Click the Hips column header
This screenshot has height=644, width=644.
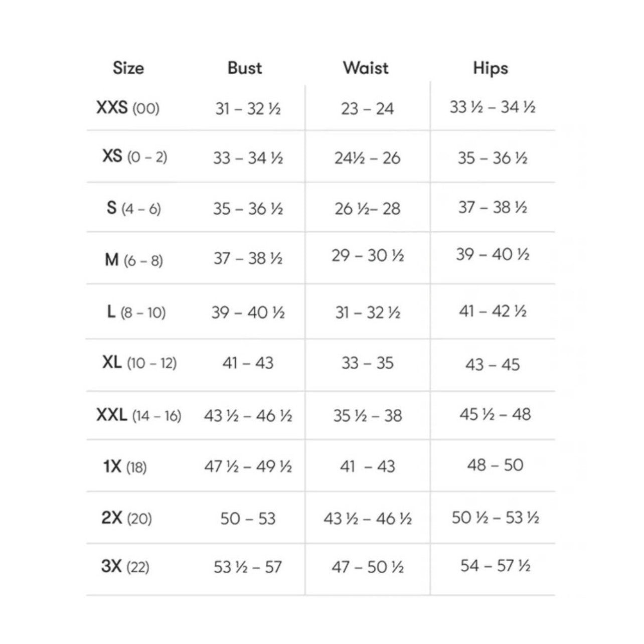pyautogui.click(x=491, y=69)
